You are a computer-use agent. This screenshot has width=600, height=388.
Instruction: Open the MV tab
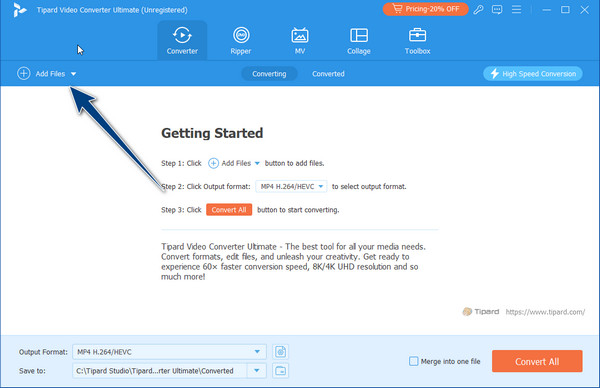pyautogui.click(x=300, y=41)
